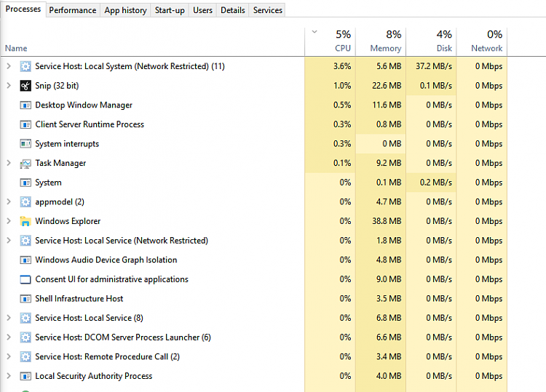
Task: Sort by the CPU column header
Action: tap(330, 41)
